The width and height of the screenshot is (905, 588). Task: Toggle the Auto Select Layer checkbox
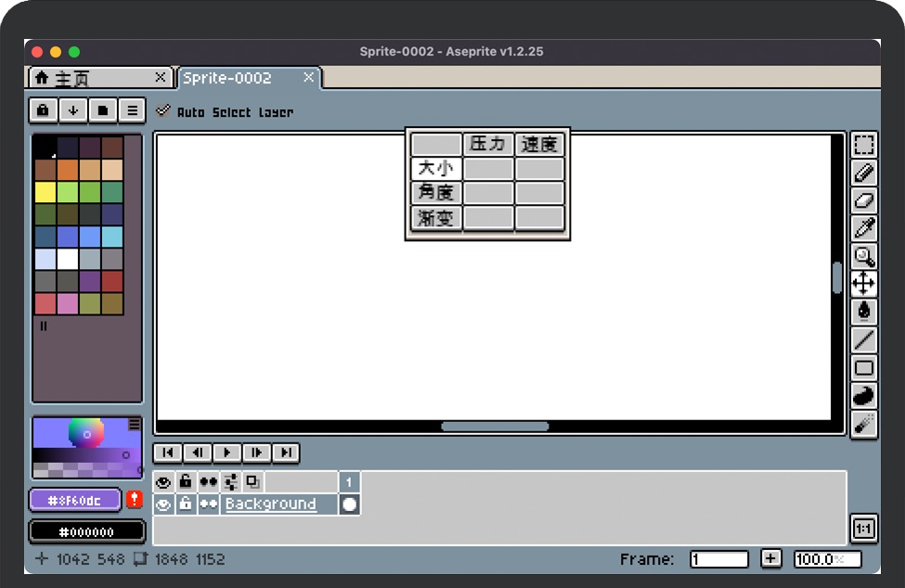[x=162, y=110]
